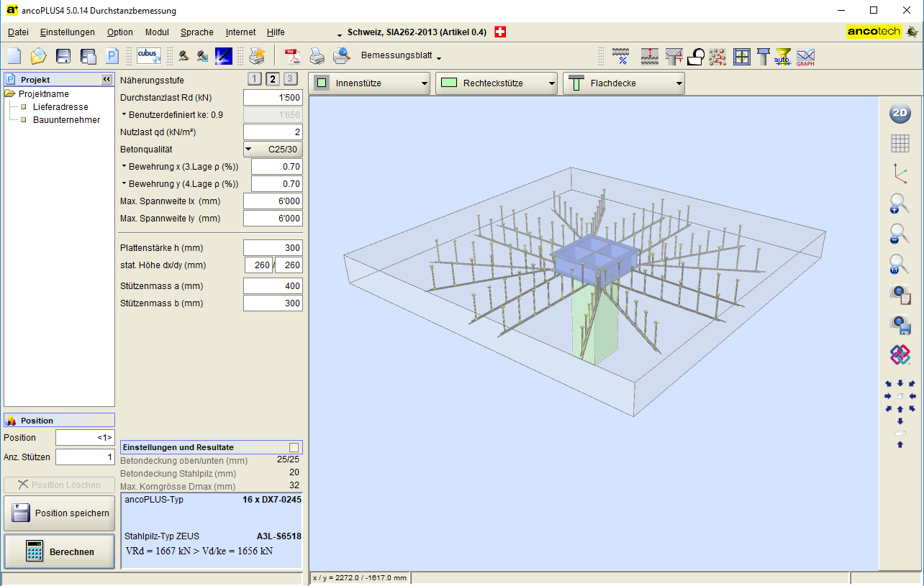Select Näherungsstufe level 1

[x=255, y=80]
